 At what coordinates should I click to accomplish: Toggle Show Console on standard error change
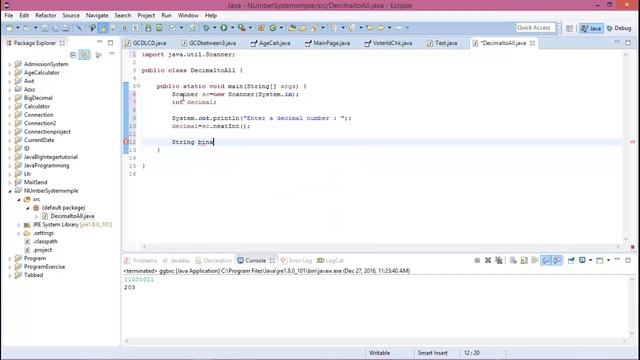pos(557,260)
